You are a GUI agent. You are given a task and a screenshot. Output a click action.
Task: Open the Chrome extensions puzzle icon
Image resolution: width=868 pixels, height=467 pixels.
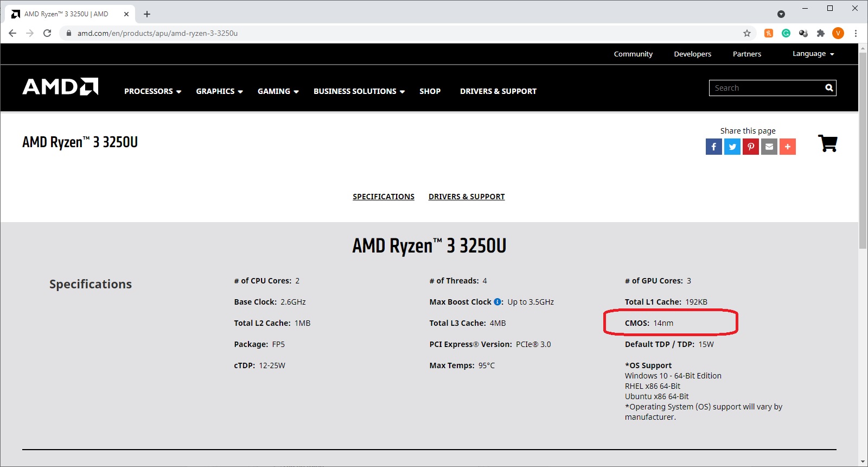coord(821,33)
